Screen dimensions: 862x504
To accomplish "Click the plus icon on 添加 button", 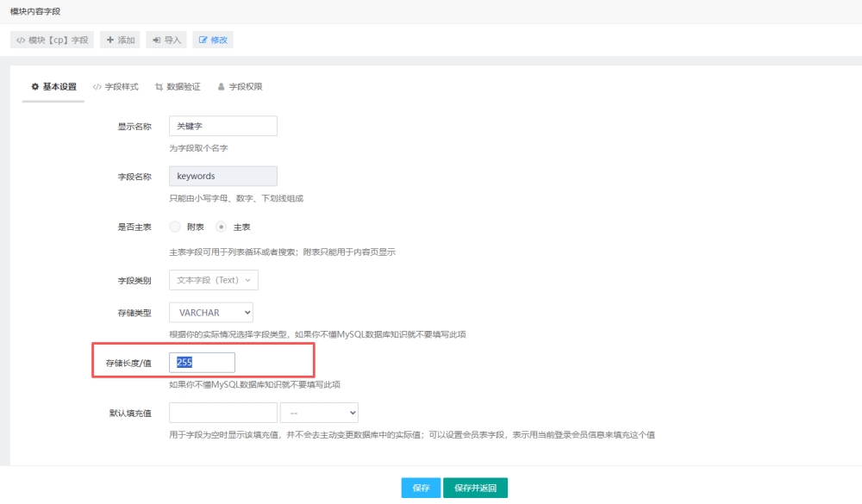I will [x=110, y=40].
